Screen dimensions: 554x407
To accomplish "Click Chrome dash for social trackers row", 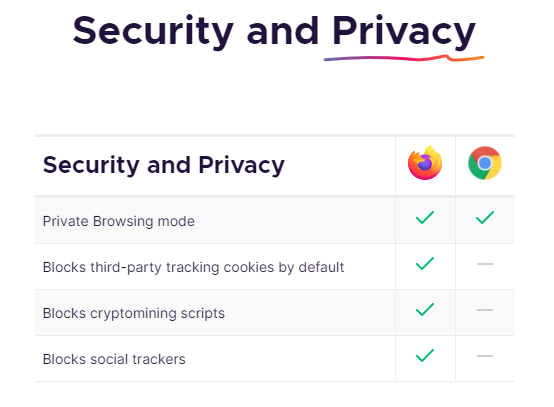I will (485, 356).
